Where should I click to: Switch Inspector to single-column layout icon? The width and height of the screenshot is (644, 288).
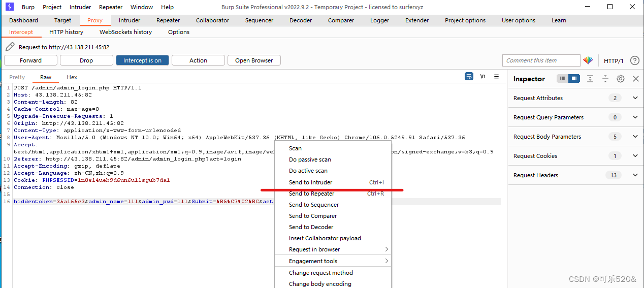point(562,79)
